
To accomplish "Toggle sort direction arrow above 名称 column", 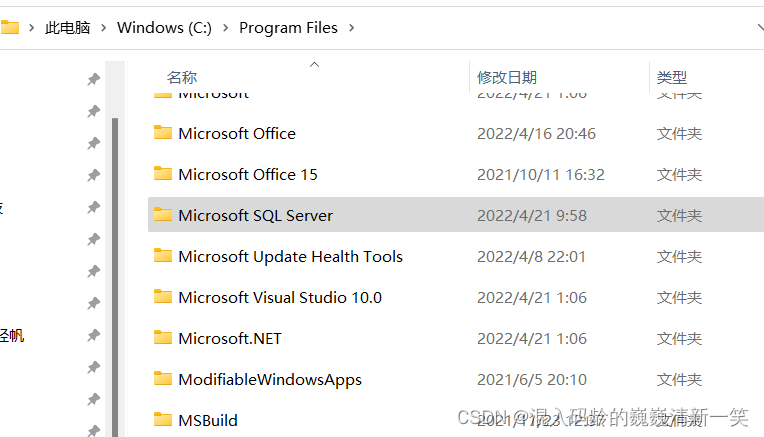I will (315, 64).
